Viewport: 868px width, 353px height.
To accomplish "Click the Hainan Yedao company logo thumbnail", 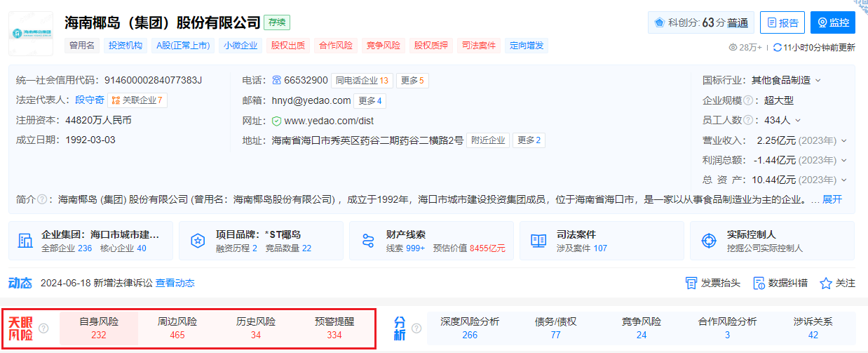I will (31, 33).
